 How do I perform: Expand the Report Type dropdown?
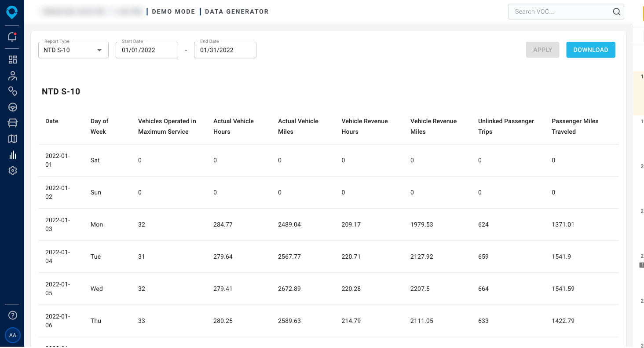pos(73,50)
